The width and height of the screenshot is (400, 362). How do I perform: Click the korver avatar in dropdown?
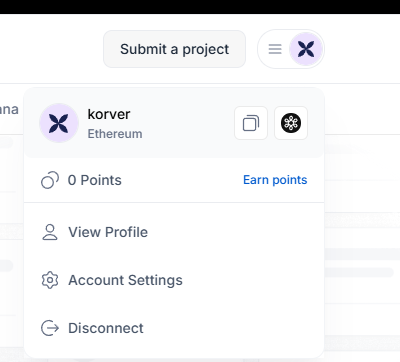pos(59,123)
